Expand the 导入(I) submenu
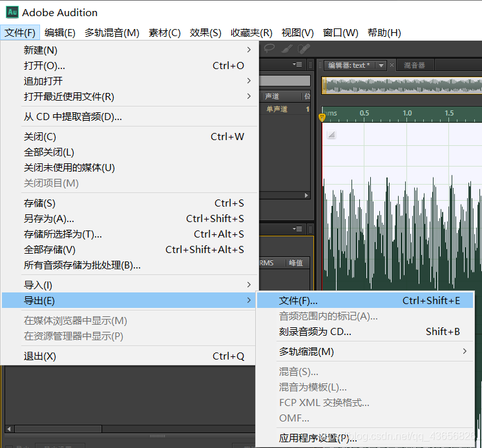 pos(129,285)
